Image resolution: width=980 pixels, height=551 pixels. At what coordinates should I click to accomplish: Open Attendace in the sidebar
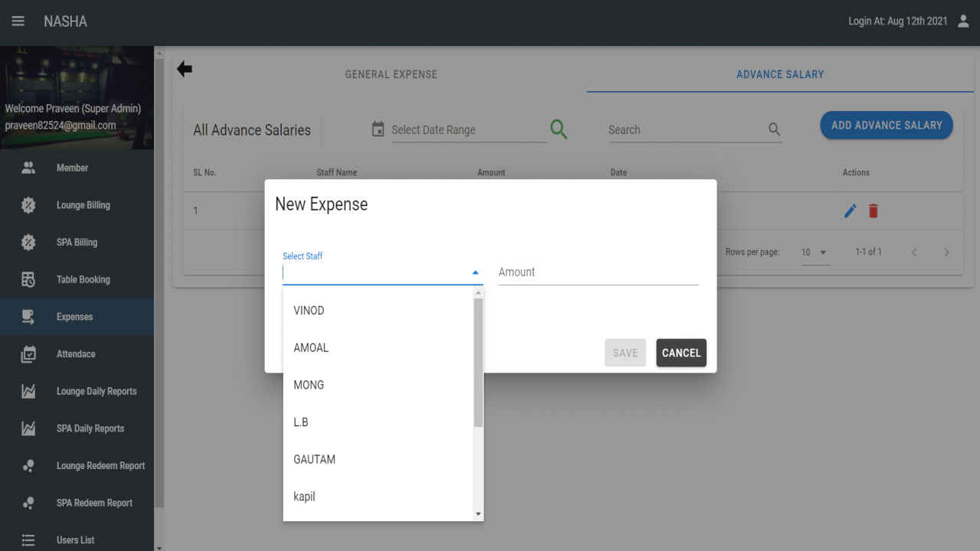(77, 354)
